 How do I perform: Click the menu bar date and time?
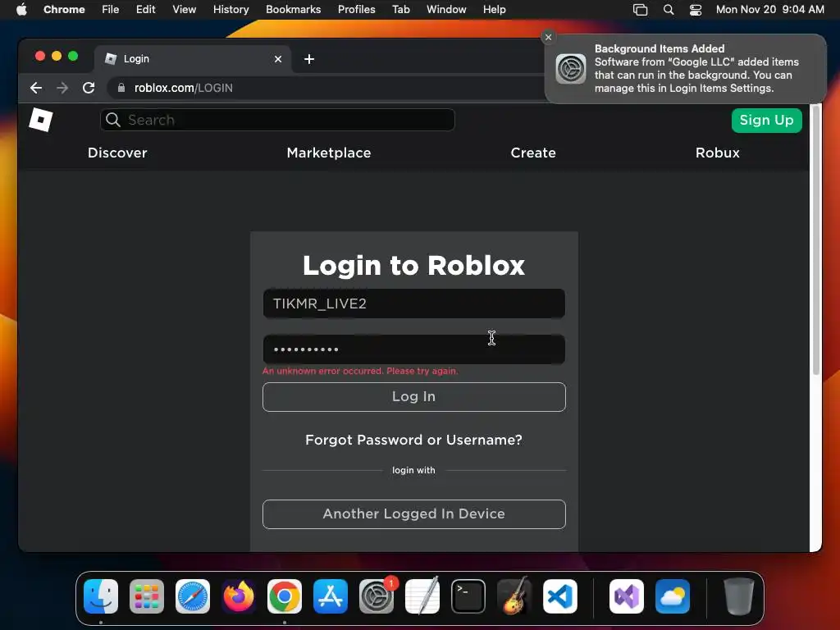(769, 9)
